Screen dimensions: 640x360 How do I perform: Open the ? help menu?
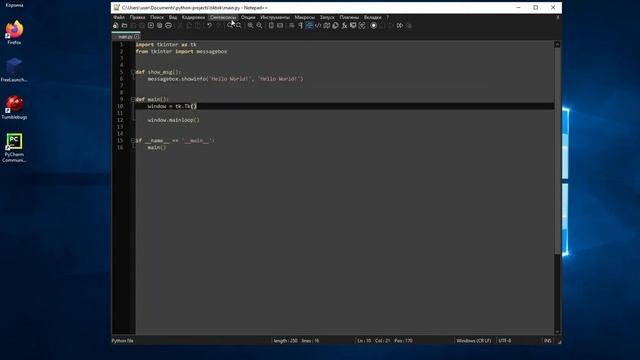(387, 17)
